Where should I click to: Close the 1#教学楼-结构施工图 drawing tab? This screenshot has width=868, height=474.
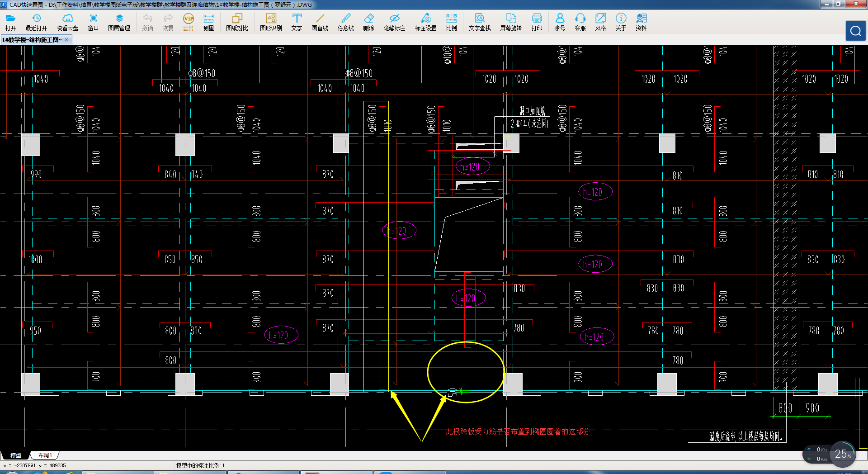[66, 40]
